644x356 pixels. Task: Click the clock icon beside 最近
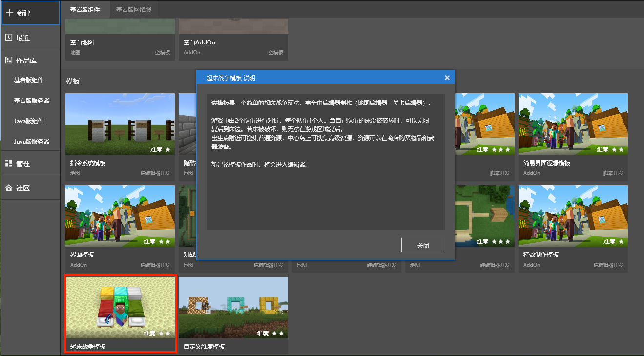pyautogui.click(x=8, y=37)
